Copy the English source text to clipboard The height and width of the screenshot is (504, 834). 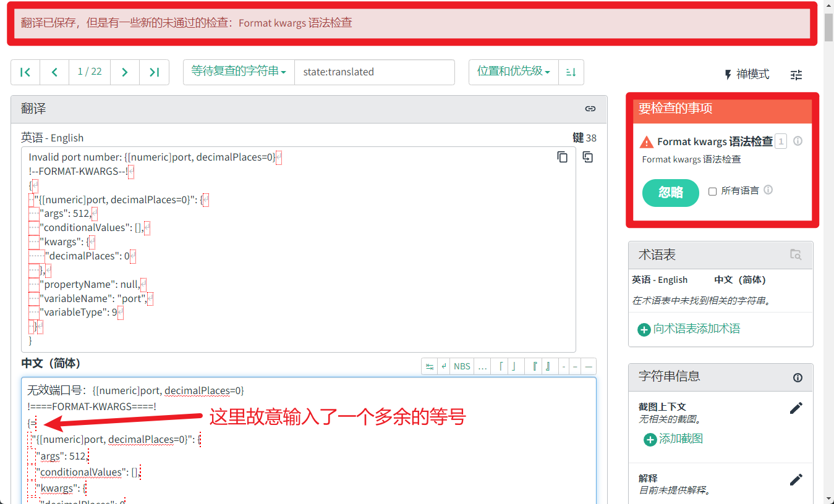tap(562, 157)
